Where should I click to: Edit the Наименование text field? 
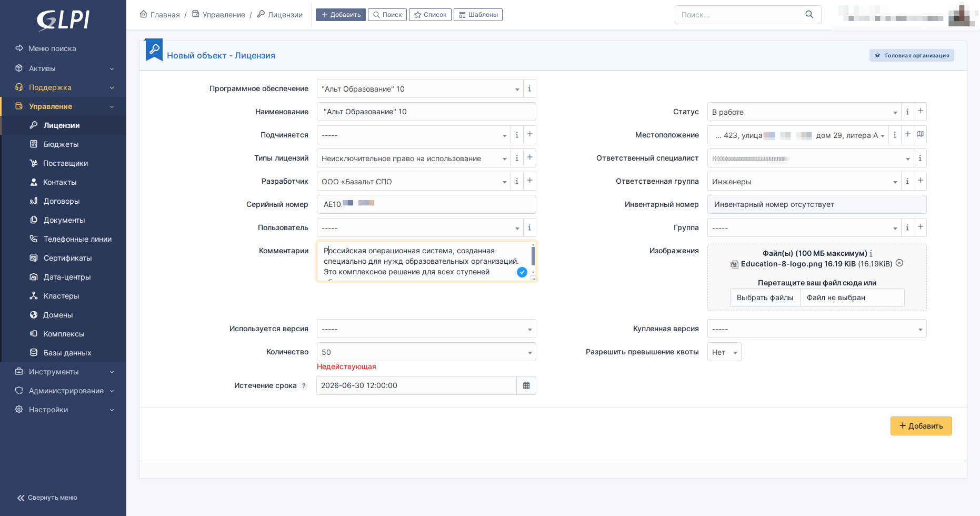click(x=426, y=112)
